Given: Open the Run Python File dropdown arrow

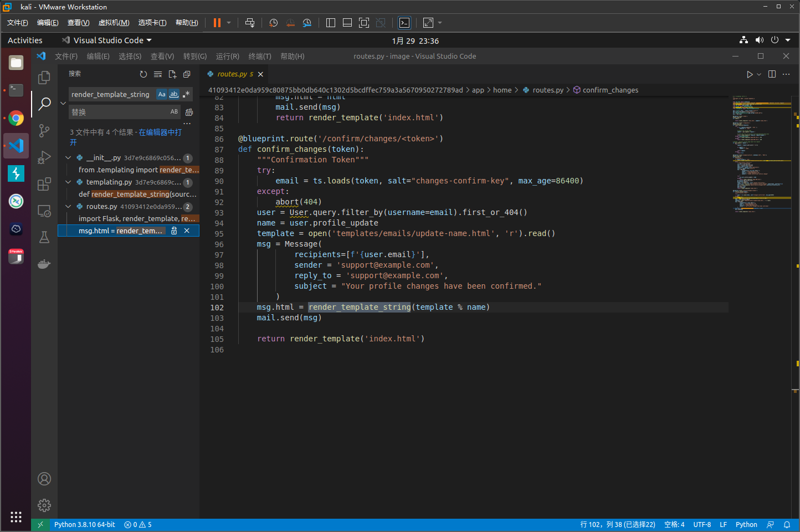Looking at the screenshot, I should pos(759,74).
